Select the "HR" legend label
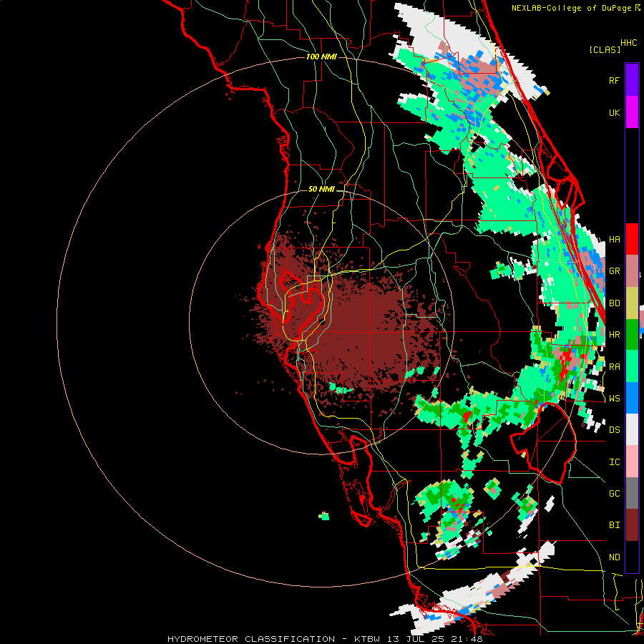 pos(614,335)
